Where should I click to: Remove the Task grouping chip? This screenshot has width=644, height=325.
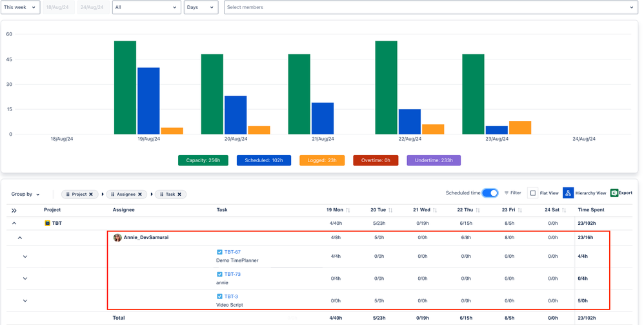(179, 194)
